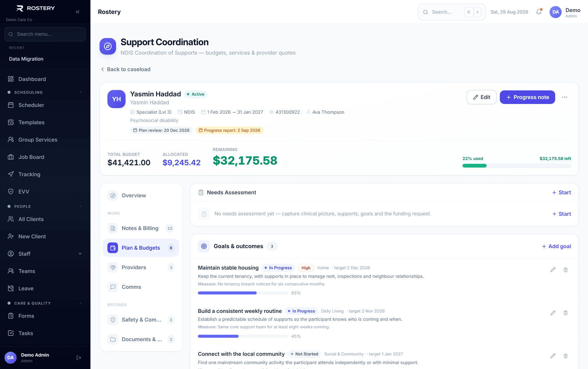Expand the Staff submenu
The image size is (588, 369).
click(x=80, y=254)
